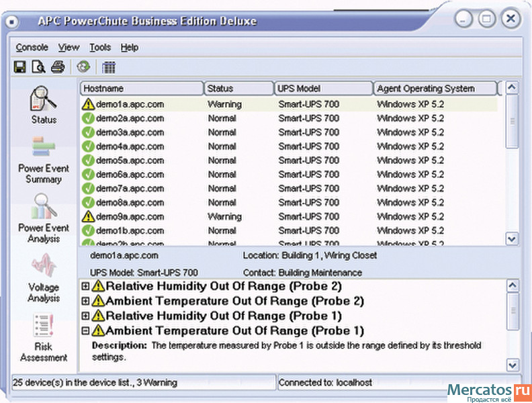Click Warning status of demo9a.apc.com
The width and height of the screenshot is (532, 403).
tap(224, 216)
